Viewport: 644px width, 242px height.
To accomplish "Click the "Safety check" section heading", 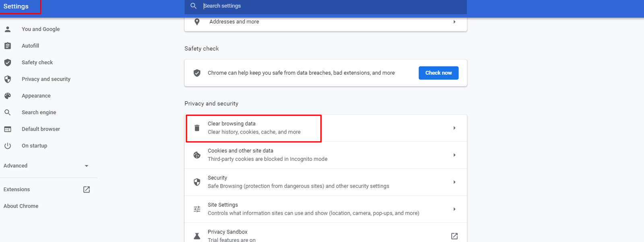I will [x=202, y=48].
